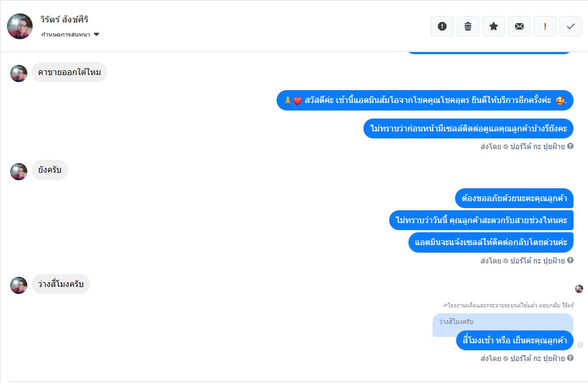Click help icon beside last ส่งโดย line

pos(570,358)
